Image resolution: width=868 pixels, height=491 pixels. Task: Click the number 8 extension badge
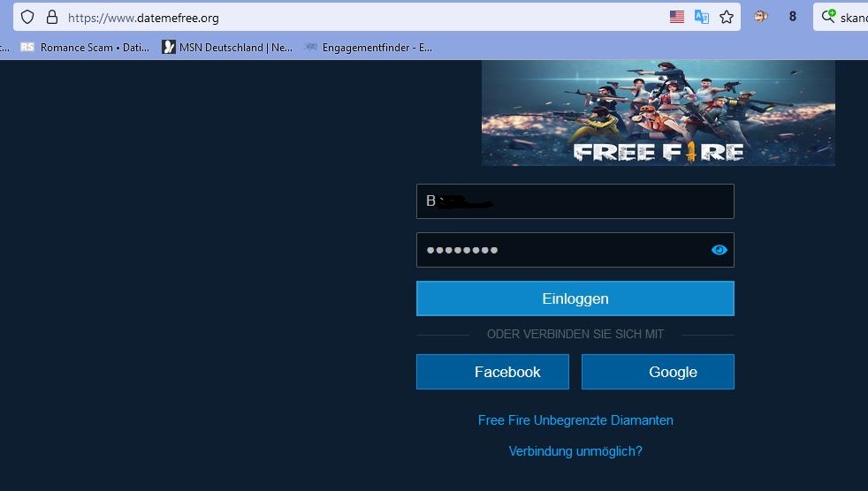click(792, 17)
